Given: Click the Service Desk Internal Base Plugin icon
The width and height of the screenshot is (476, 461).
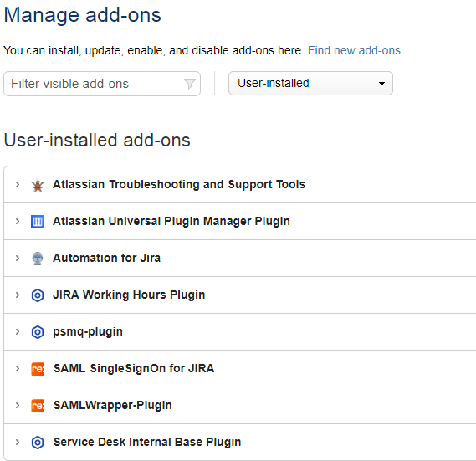Looking at the screenshot, I should tap(38, 443).
